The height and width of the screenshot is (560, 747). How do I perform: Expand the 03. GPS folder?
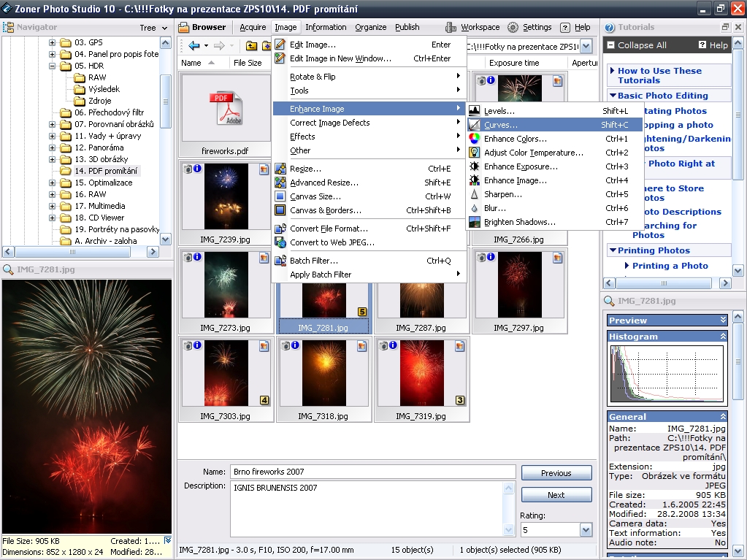coord(53,42)
